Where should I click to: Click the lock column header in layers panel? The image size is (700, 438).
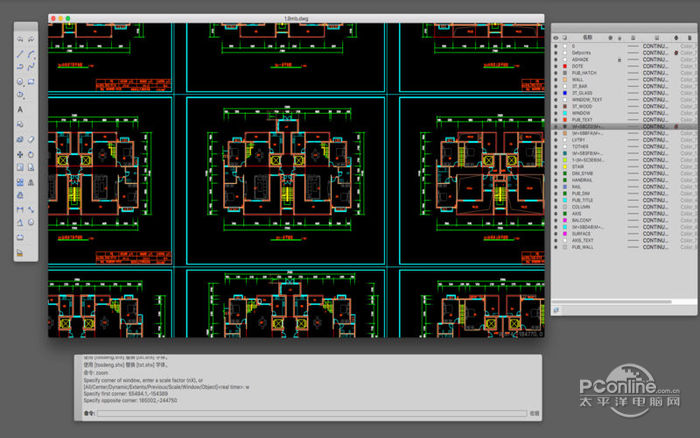(620, 38)
